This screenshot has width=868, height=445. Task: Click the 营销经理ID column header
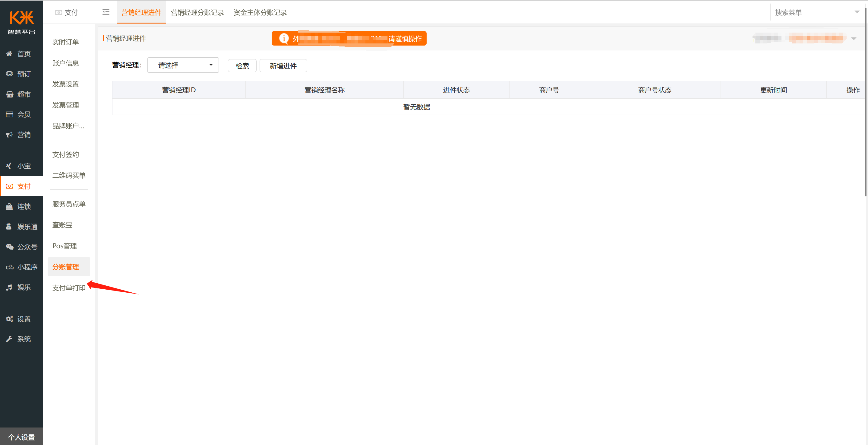[179, 90]
